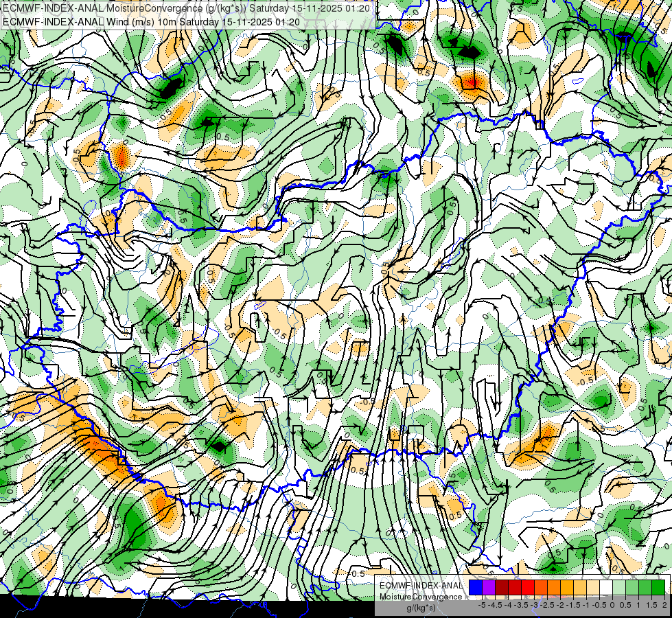Screen dimensions: 672x618
Task: Click the blue legend swatch below -5
Action: tap(476, 587)
